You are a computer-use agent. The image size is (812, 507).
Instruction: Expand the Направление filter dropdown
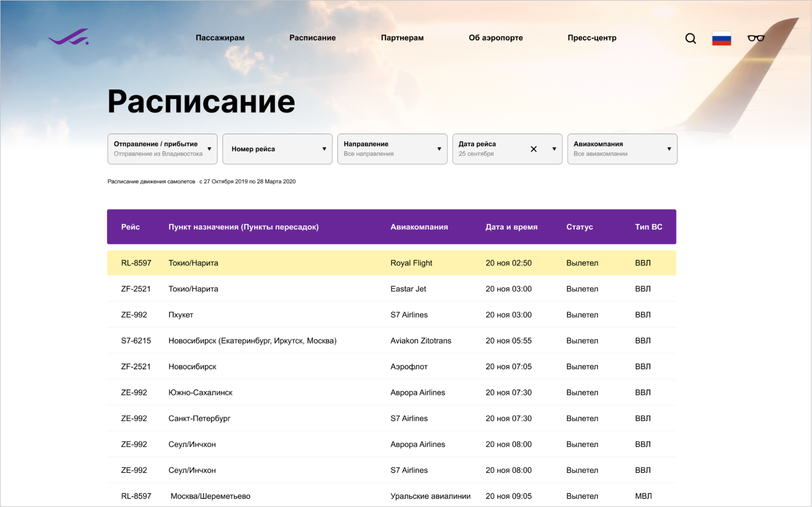[x=392, y=149]
